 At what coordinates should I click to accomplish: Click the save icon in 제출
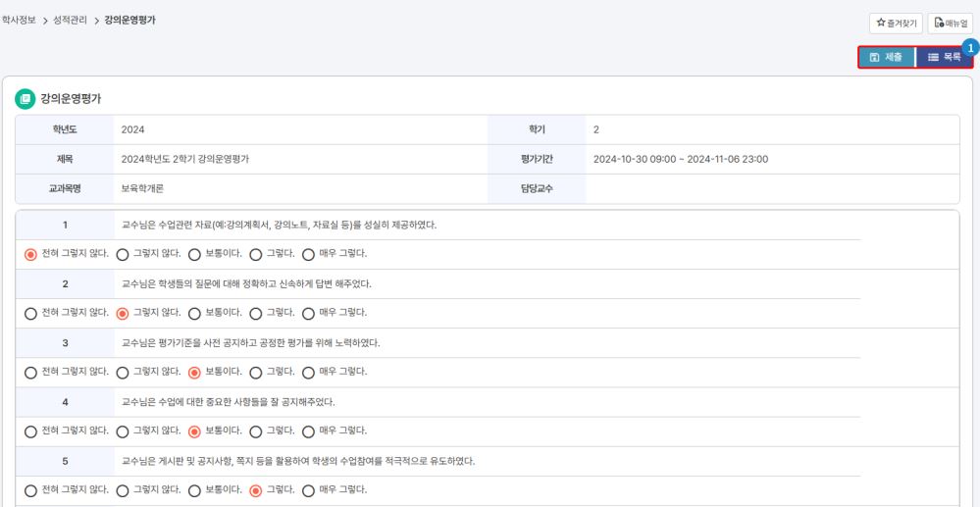tap(874, 57)
